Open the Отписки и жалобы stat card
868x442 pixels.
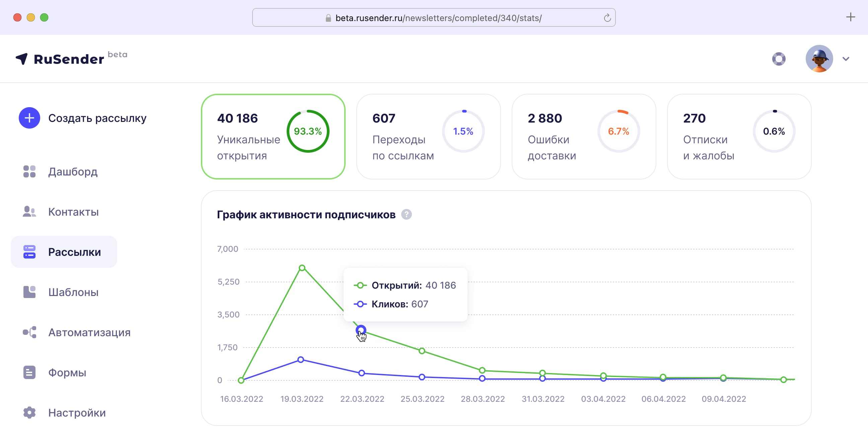click(739, 136)
